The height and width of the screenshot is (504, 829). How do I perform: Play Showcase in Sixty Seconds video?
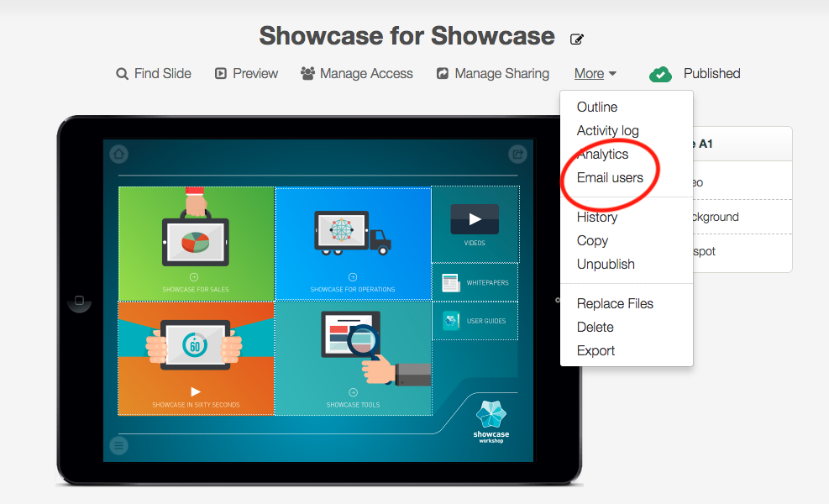pos(197,359)
